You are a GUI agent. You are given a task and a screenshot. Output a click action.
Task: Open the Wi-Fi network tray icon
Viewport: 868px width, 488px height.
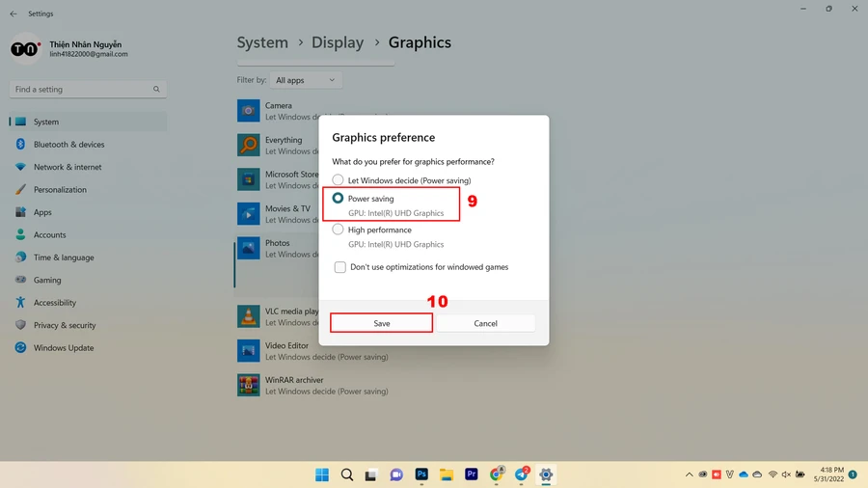773,474
